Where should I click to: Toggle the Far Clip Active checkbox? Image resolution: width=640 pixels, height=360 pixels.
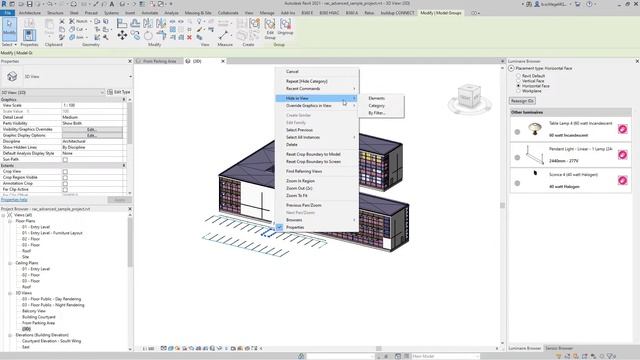tap(65, 190)
